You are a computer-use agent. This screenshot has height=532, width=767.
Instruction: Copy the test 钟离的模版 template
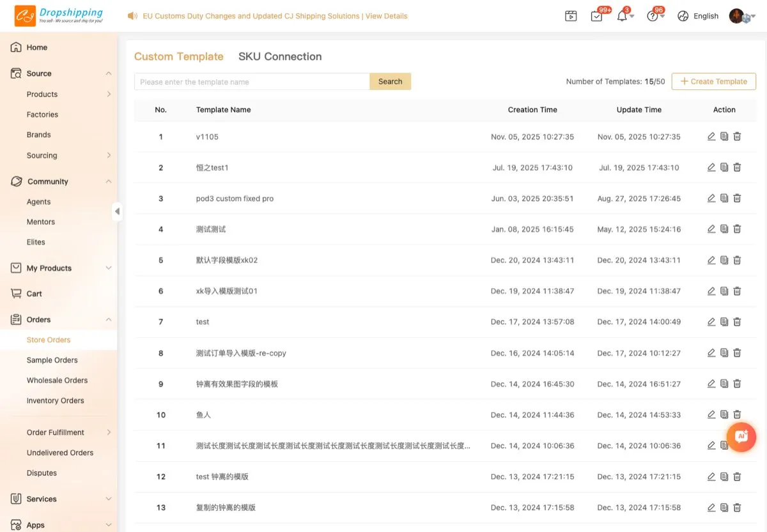tap(724, 476)
